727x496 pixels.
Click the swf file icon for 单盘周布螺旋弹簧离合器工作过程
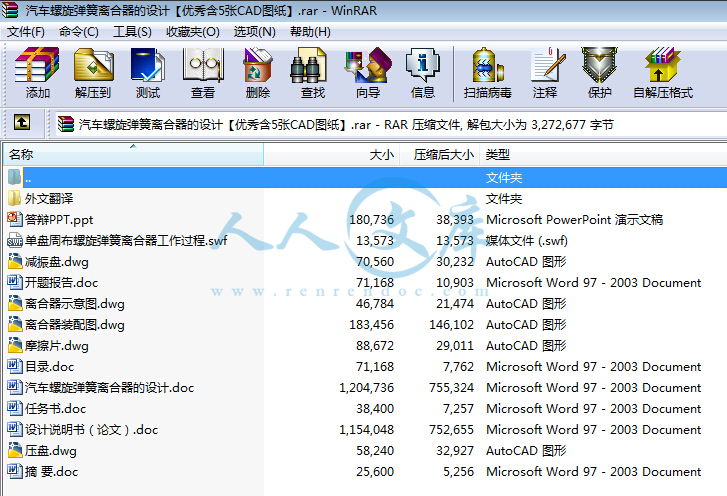coord(14,240)
